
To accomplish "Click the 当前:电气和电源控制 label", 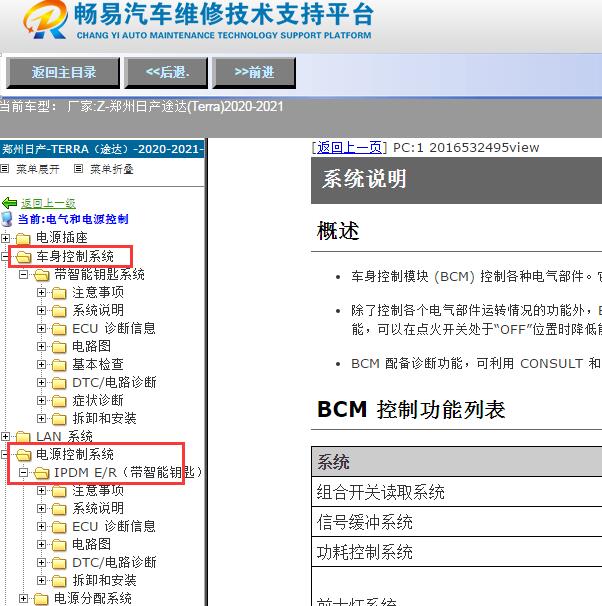I will click(x=73, y=219).
